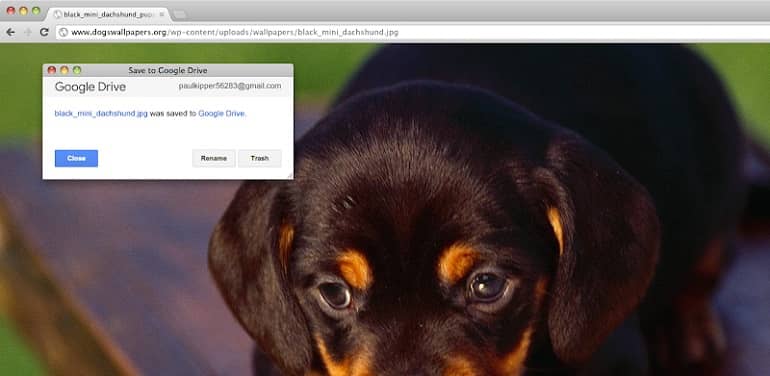This screenshot has height=376, width=770.
Task: Open a new tab with the new-tab button
Action: pyautogui.click(x=180, y=15)
